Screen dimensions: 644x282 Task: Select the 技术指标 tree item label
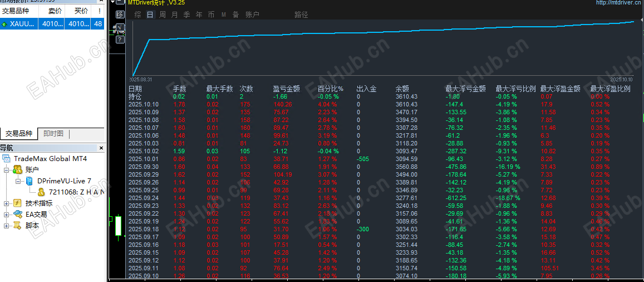click(x=39, y=203)
